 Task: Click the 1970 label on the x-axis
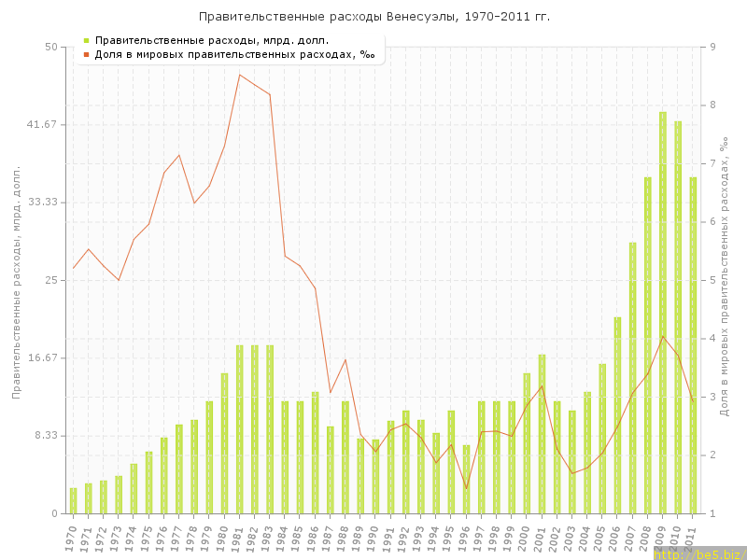coord(73,539)
